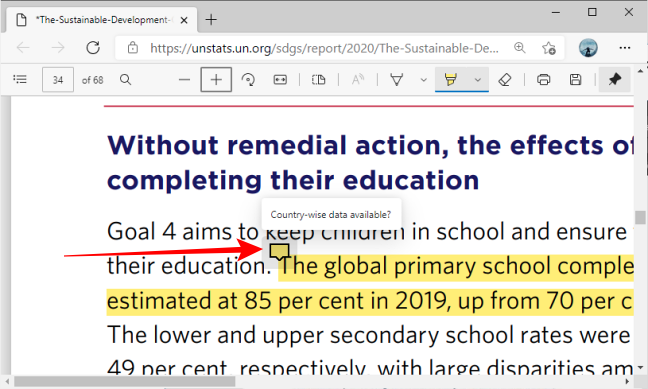Start Read aloud
Viewport: 648px width, 389px height.
[357, 79]
